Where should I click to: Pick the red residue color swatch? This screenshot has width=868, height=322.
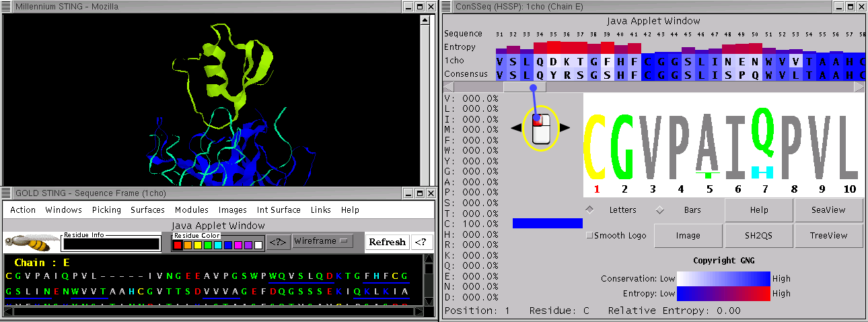(178, 245)
